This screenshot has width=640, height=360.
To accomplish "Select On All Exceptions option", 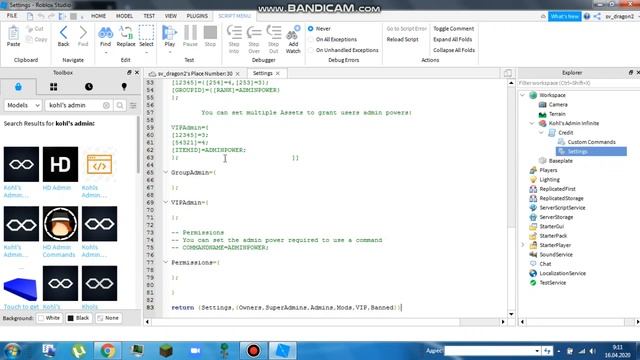I will 311,39.
